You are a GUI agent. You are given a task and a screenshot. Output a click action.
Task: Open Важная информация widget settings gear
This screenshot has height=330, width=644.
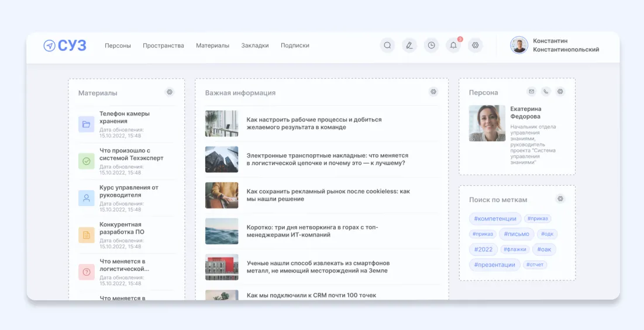tap(433, 92)
